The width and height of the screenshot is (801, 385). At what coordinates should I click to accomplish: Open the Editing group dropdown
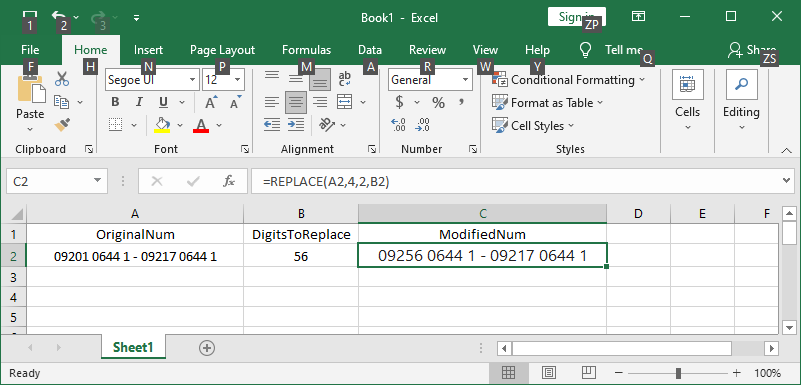coord(741,101)
